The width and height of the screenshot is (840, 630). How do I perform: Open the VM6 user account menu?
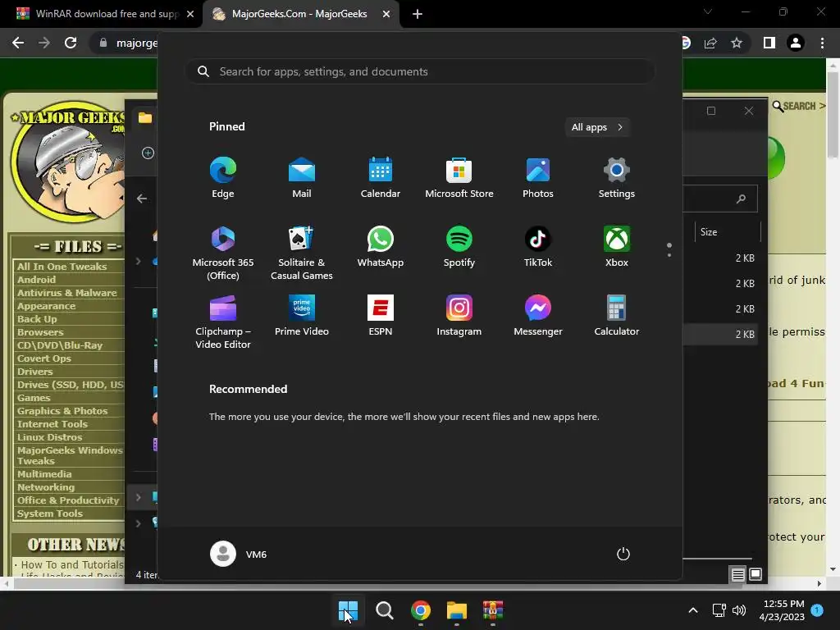pos(239,554)
